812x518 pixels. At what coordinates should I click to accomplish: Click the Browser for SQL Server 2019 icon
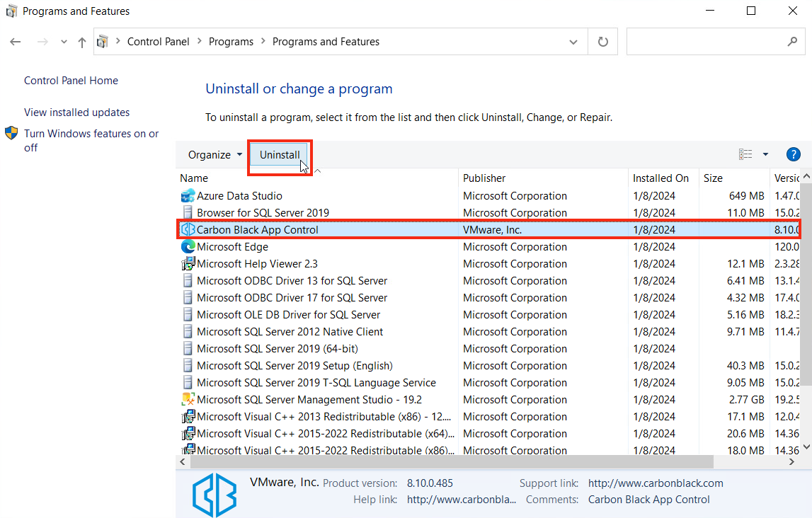(188, 213)
